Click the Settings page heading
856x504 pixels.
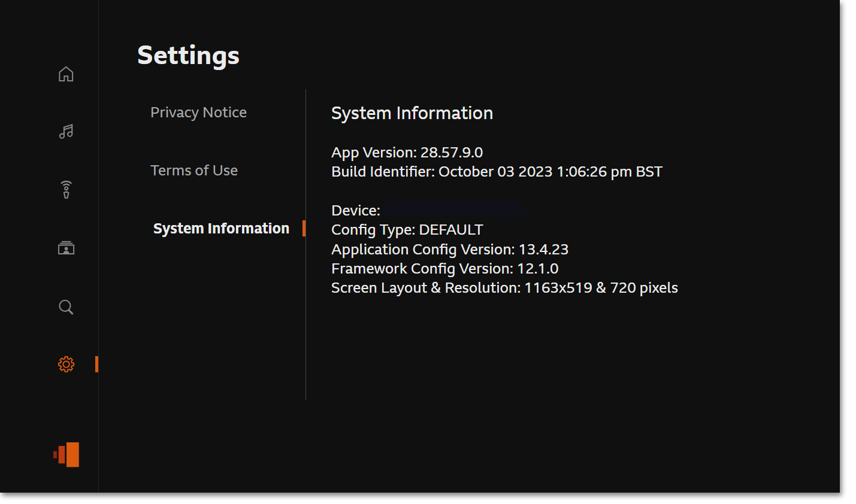(188, 55)
